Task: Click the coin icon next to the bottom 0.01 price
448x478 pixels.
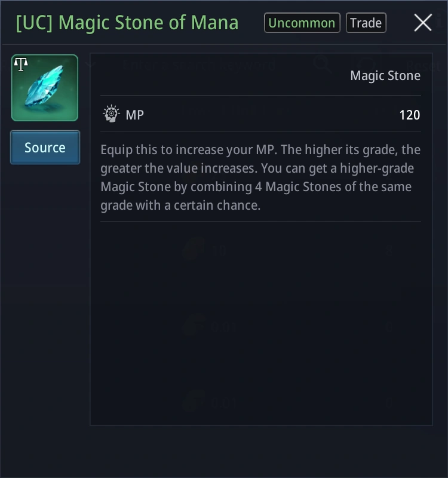Action: pyautogui.click(x=192, y=402)
